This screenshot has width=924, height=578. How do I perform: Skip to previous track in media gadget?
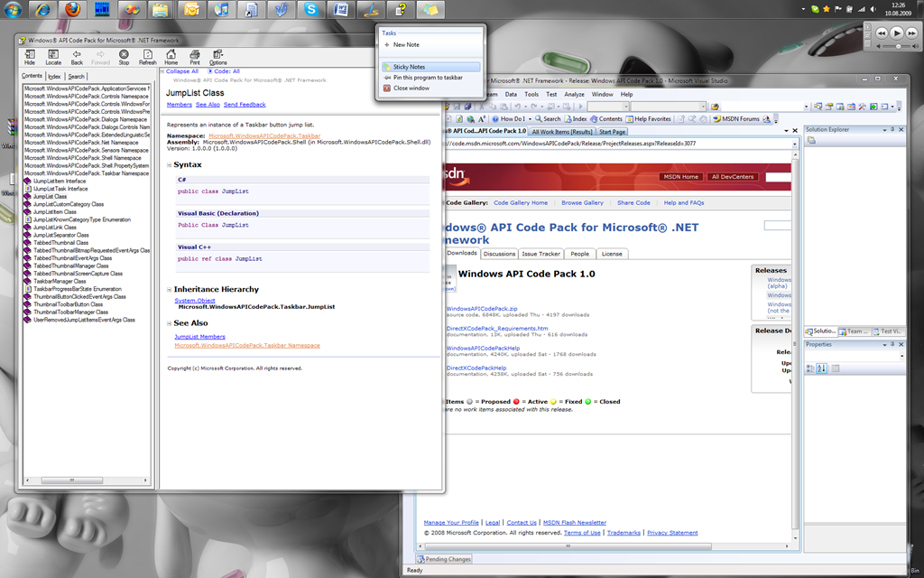point(882,33)
